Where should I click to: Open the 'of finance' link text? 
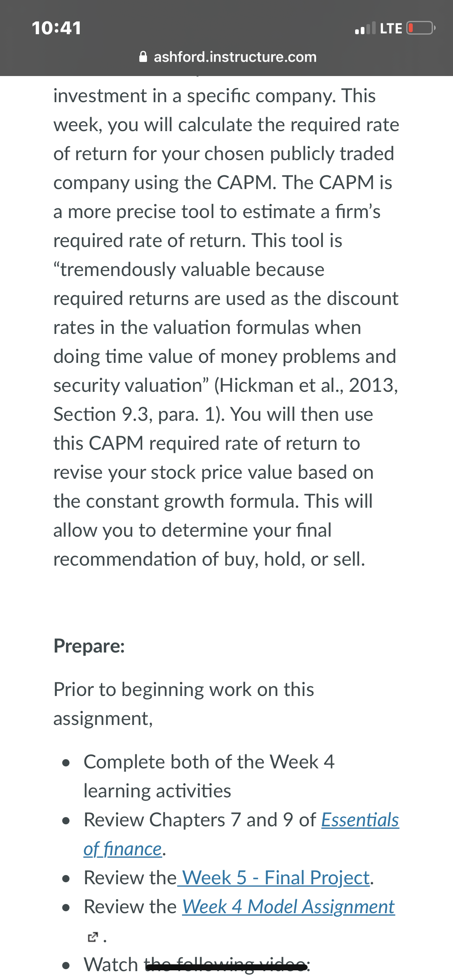123,849
